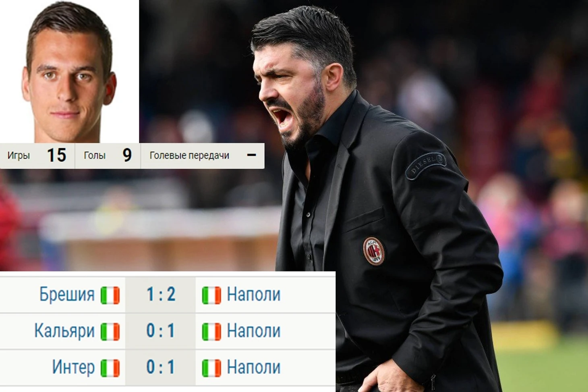
Task: Open the Интер team link
Action: coord(73,367)
